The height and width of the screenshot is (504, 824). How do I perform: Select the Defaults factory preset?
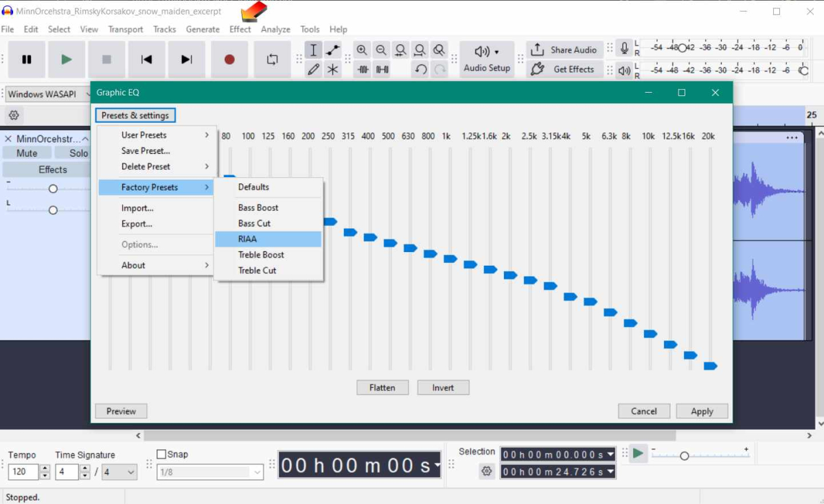268,187
